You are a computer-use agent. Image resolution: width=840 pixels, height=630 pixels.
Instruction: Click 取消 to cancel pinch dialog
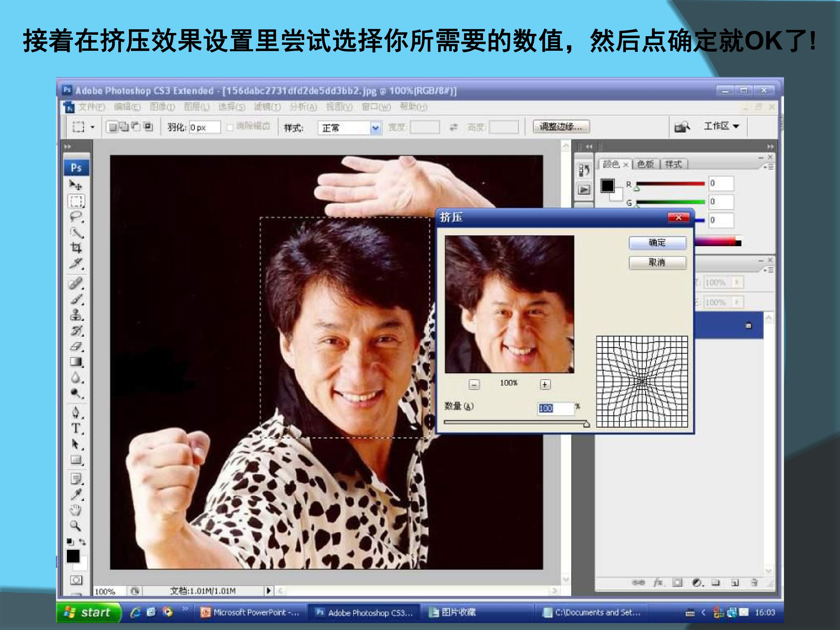[x=657, y=262]
